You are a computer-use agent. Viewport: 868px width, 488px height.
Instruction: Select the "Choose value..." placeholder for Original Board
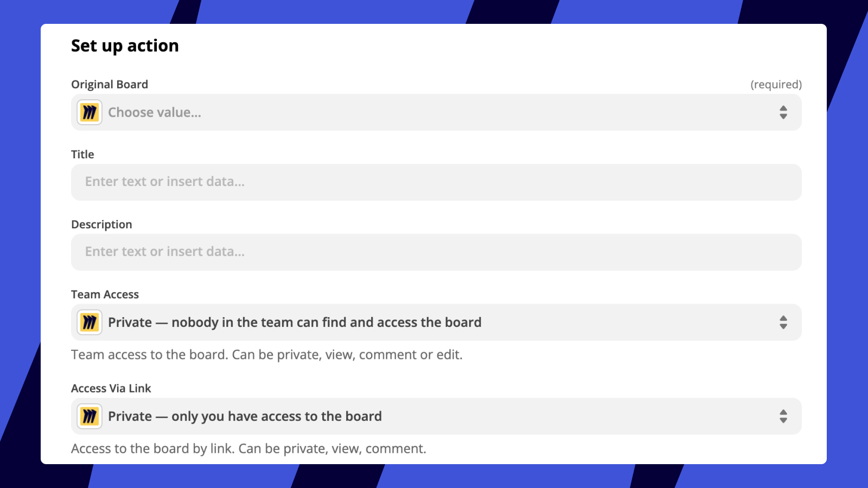click(155, 113)
